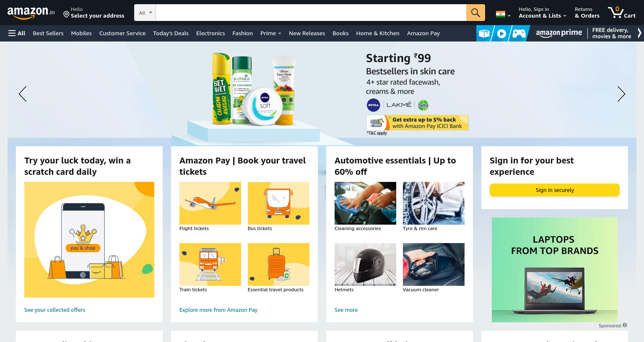This screenshot has width=644, height=342.
Task: Select Best Sellers in navigation bar
Action: (48, 33)
